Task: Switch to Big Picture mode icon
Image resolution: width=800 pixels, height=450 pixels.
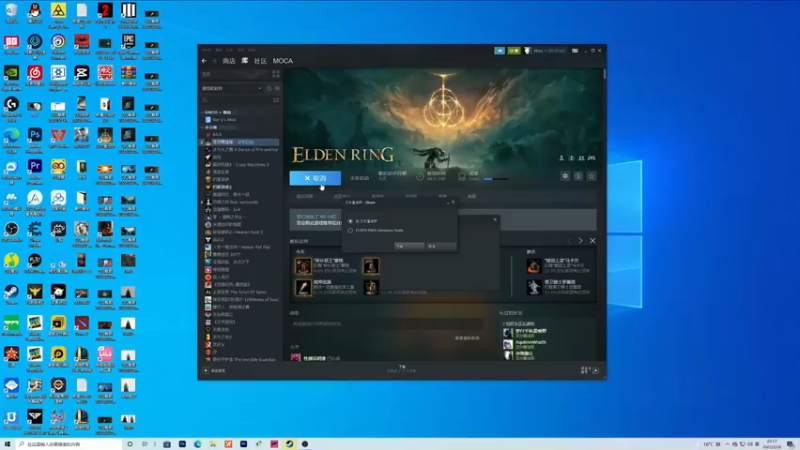Action: coord(575,51)
